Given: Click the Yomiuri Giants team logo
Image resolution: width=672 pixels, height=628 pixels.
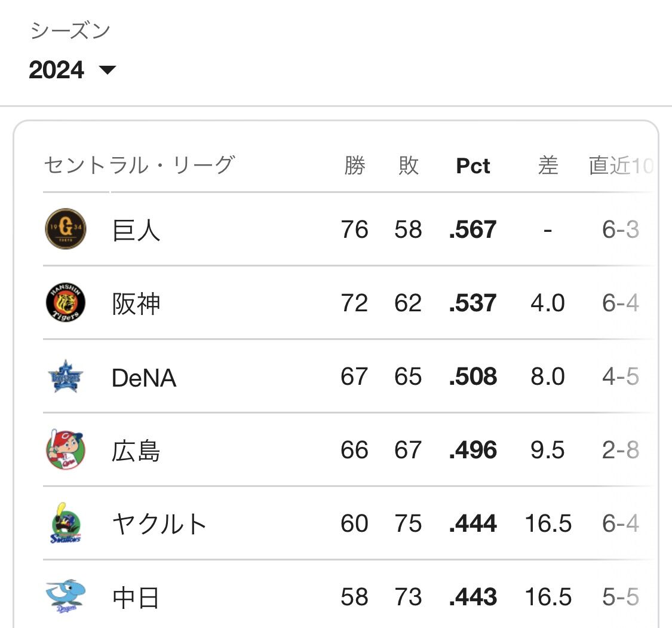Looking at the screenshot, I should 66,229.
